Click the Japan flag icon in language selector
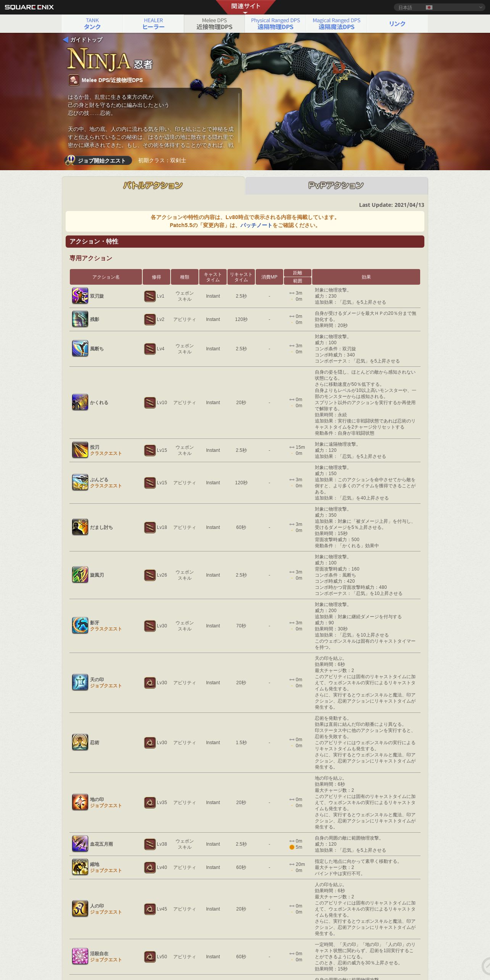Viewport: 490px width, 980px height. [x=429, y=7]
